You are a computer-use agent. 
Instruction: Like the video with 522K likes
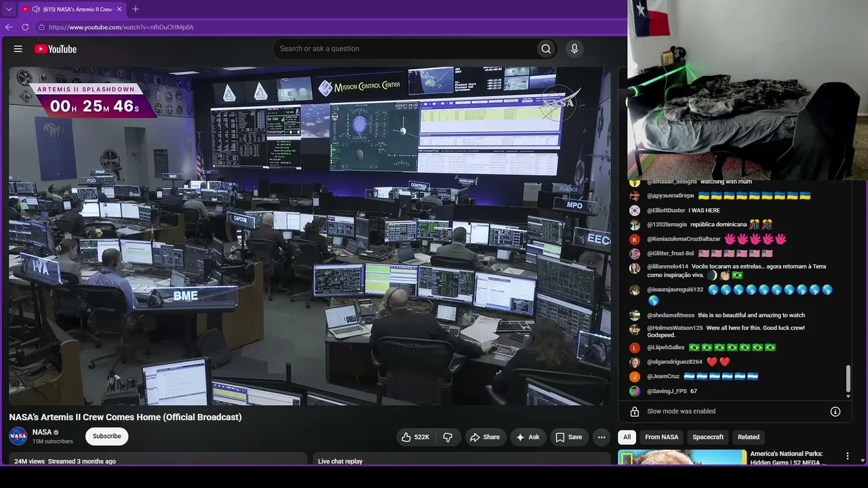(x=415, y=437)
